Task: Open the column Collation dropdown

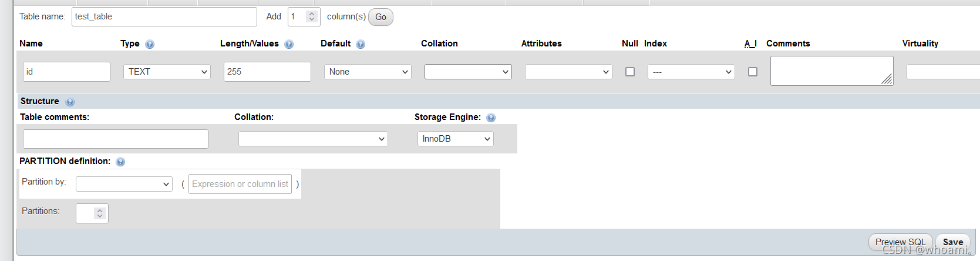Action: (x=468, y=72)
